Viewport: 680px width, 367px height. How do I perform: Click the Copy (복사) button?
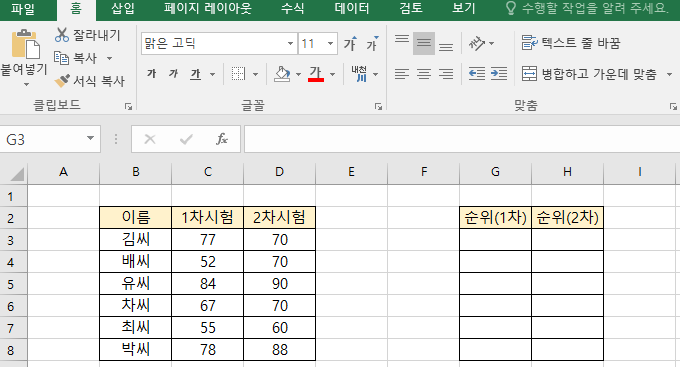[x=75, y=58]
